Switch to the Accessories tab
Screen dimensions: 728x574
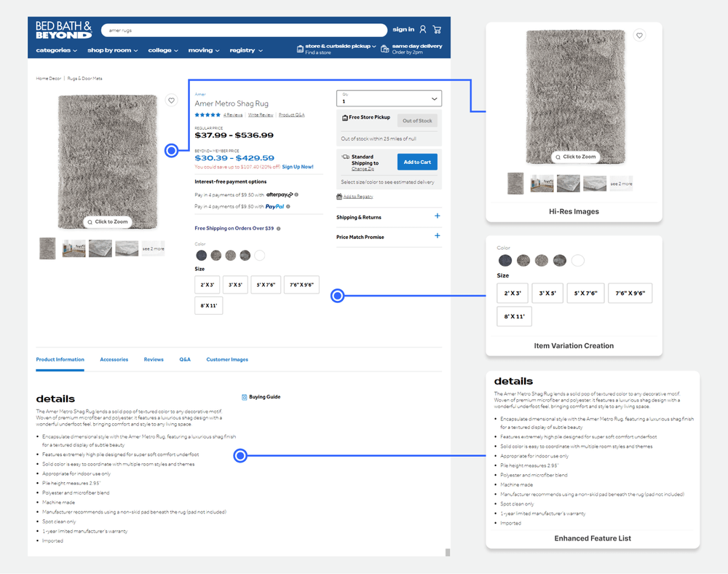[x=114, y=359]
